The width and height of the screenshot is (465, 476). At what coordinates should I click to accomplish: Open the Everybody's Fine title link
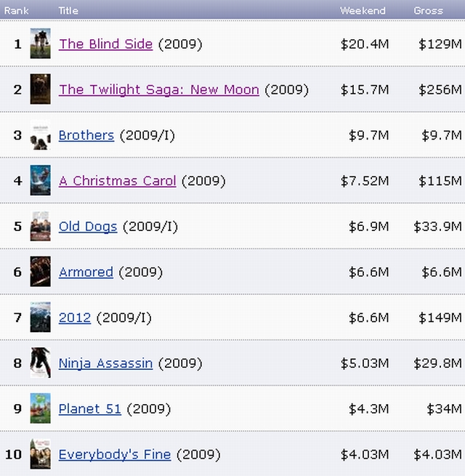pos(114,454)
